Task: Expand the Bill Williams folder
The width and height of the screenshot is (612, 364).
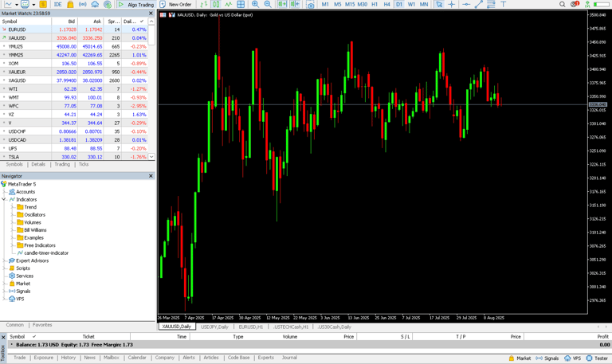Action: pyautogui.click(x=13, y=230)
